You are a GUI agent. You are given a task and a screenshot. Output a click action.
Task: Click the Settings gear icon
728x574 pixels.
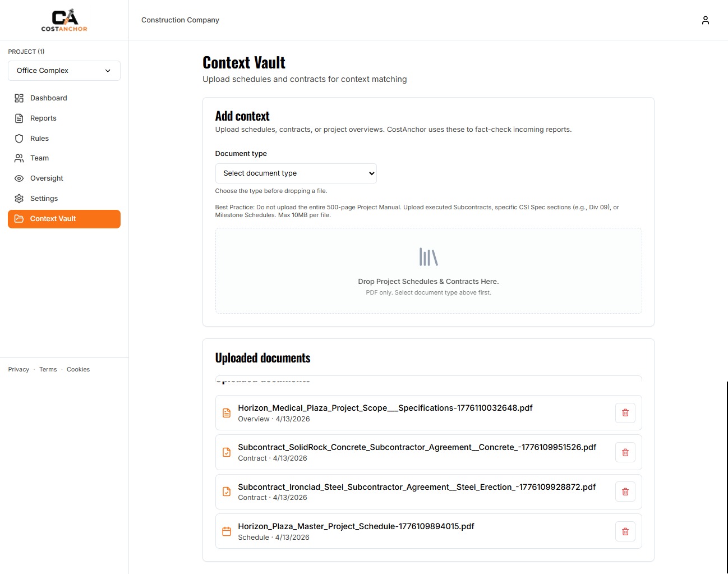pos(19,199)
